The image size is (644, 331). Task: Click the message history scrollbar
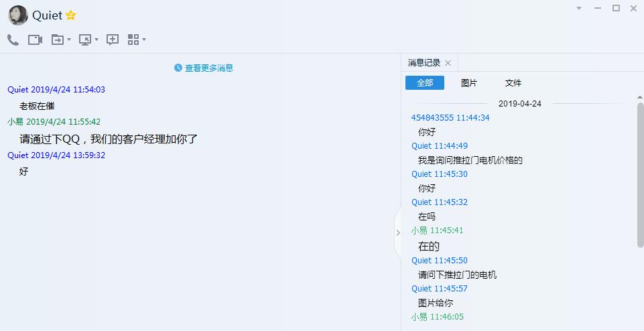point(640,174)
